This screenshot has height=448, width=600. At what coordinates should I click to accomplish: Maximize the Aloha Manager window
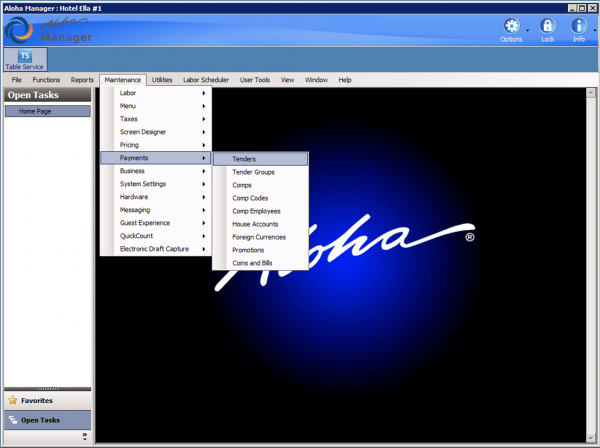[x=582, y=8]
